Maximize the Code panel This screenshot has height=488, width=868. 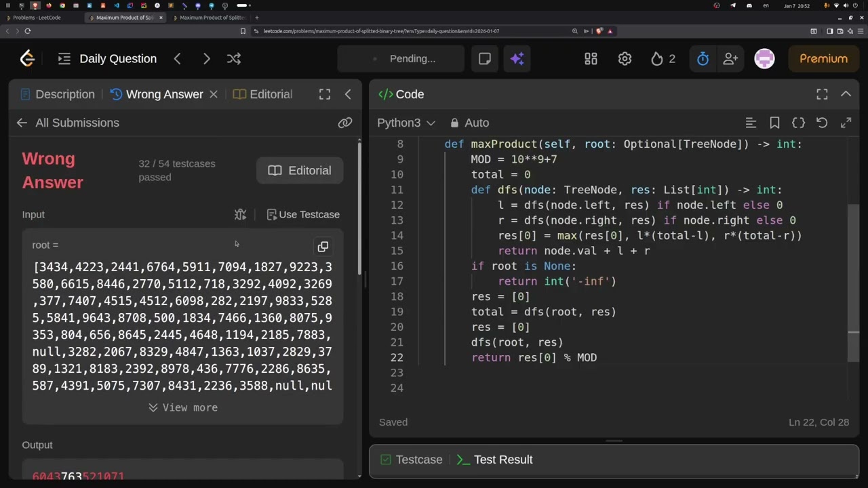[822, 94]
